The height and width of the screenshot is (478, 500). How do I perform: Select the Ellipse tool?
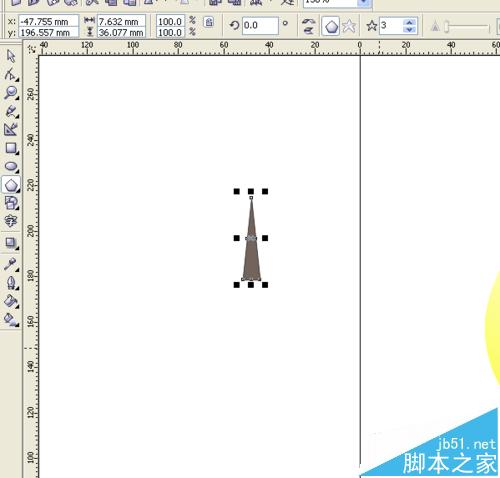(11, 166)
